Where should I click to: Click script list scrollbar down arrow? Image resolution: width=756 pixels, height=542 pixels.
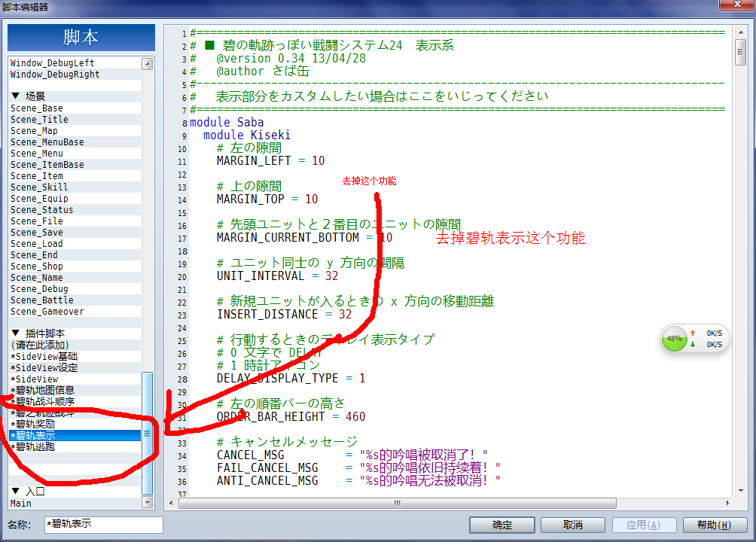148,502
